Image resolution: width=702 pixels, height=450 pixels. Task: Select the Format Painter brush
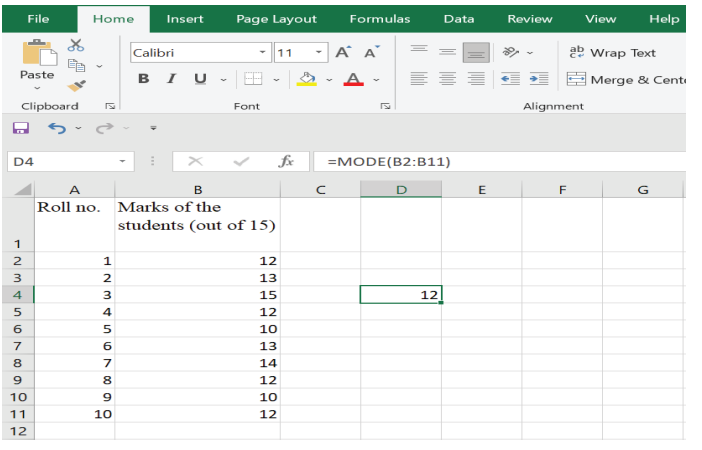(76, 86)
